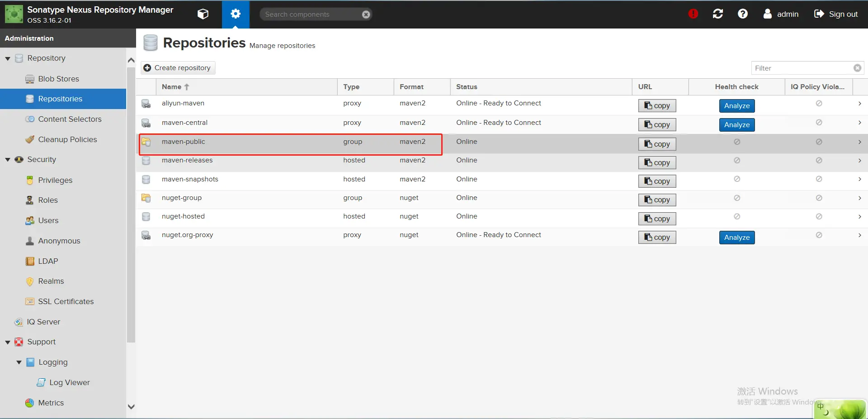Sort by Type column header

point(365,87)
